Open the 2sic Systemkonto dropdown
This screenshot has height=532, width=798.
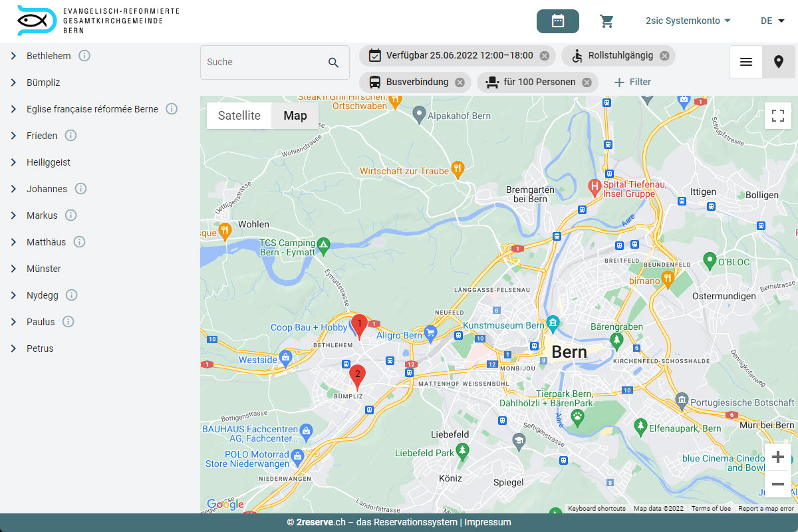click(688, 21)
